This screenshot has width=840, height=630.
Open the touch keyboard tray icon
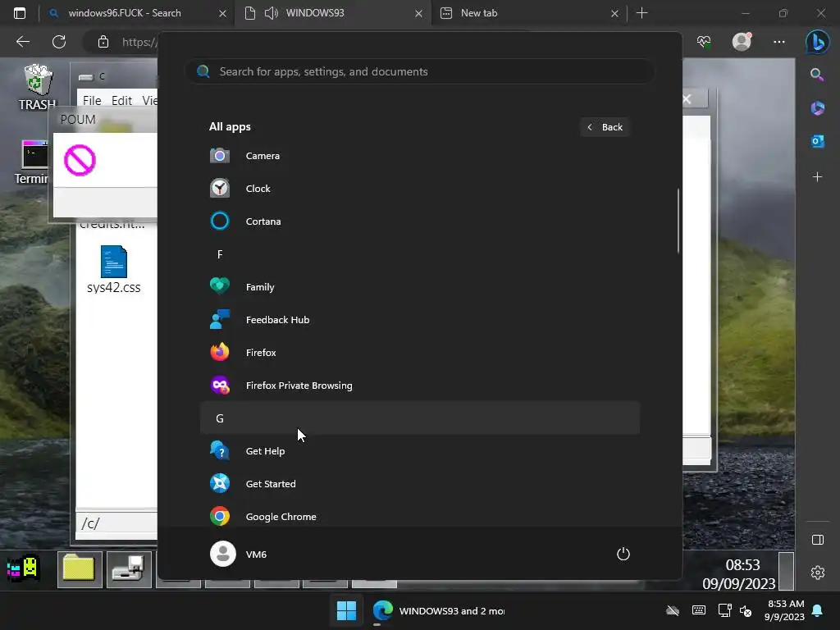[x=699, y=610]
